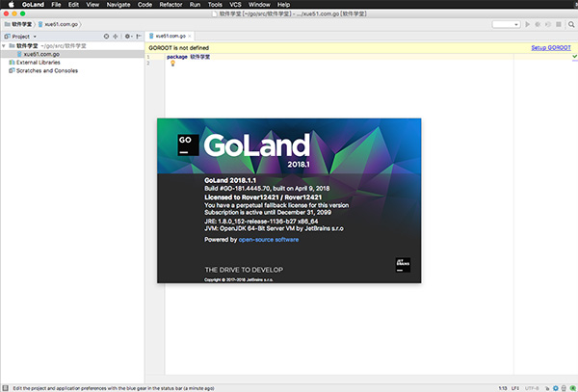Click the 1:13 cursor position indicator
The image size is (578, 392).
[503, 388]
